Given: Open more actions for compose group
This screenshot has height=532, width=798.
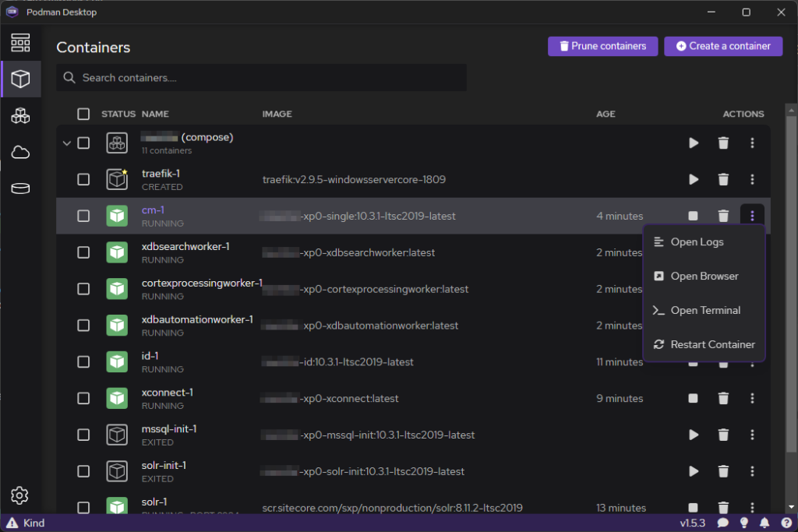Looking at the screenshot, I should (752, 143).
